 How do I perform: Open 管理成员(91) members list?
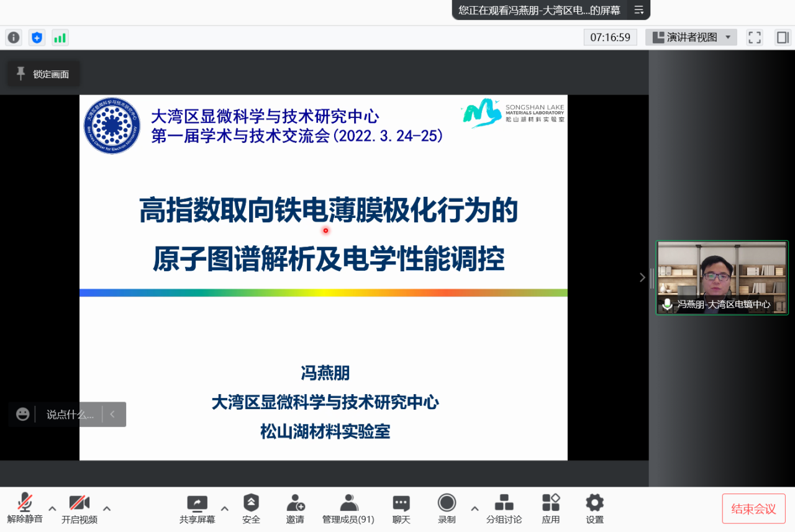[x=348, y=508]
